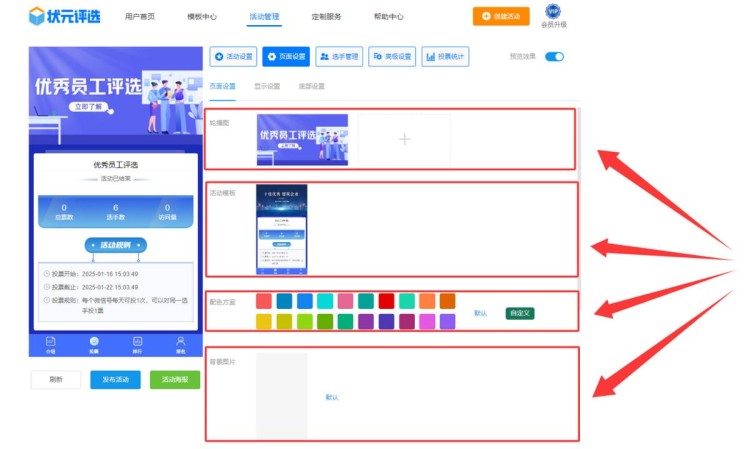Click the green 活动海报 button
This screenshot has height=449, width=750.
coord(174,380)
